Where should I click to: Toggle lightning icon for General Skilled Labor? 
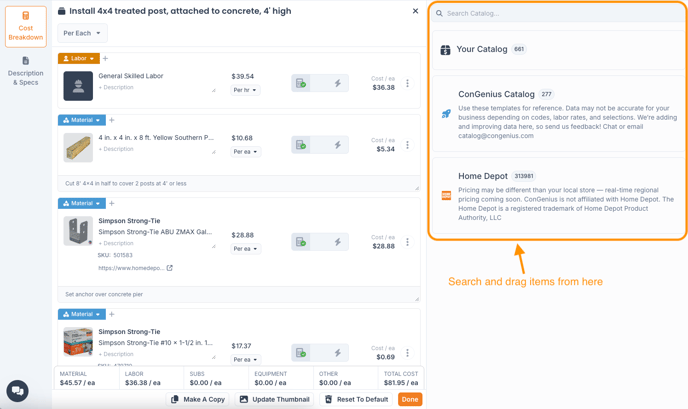337,83
